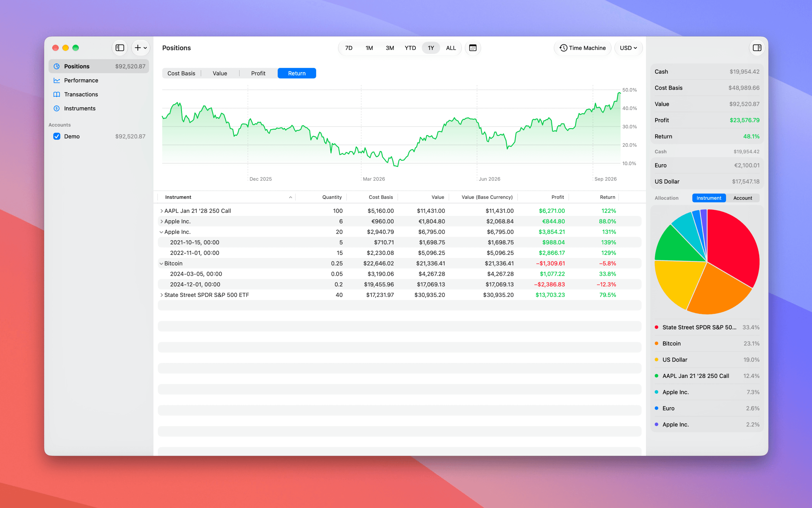812x508 pixels.
Task: Select the US Dollar 19.0% legend entry
Action: pyautogui.click(x=707, y=360)
